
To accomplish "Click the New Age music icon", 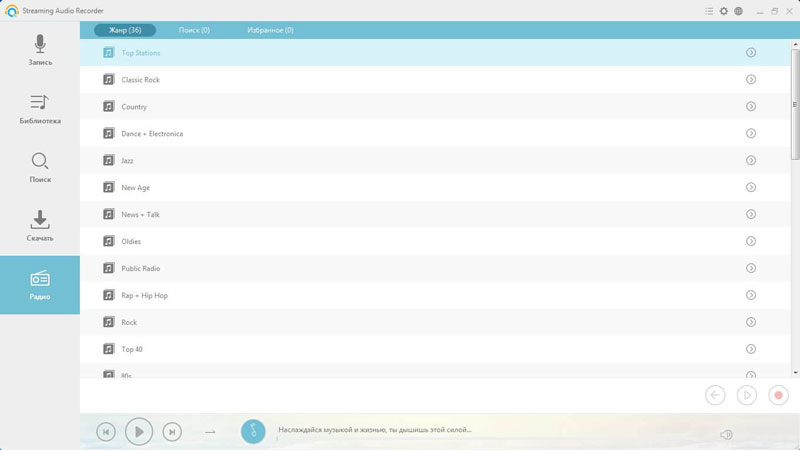I will tap(108, 188).
